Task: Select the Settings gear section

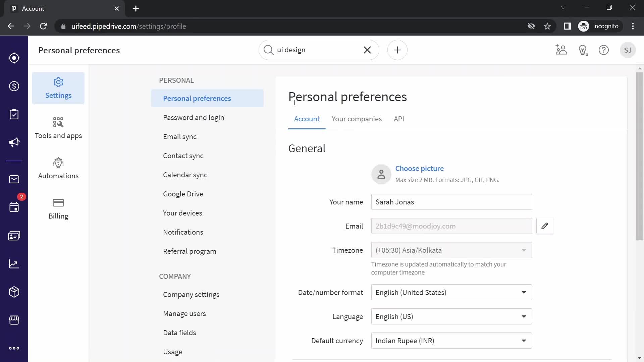Action: 58,88
